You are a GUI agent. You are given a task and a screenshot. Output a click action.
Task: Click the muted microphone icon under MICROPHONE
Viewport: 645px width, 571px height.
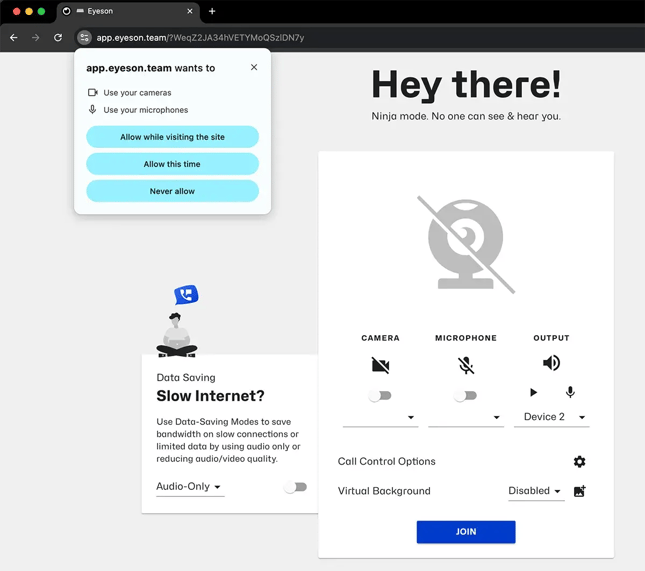(466, 365)
